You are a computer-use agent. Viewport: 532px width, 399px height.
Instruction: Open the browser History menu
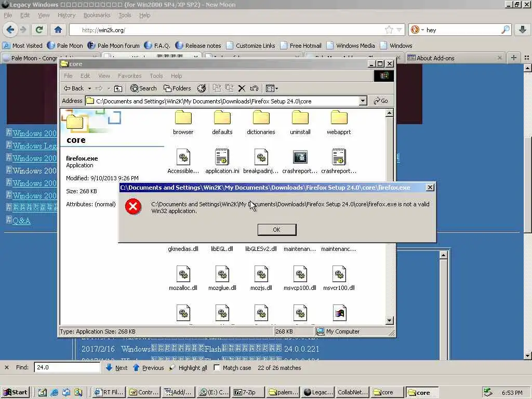[x=66, y=15]
